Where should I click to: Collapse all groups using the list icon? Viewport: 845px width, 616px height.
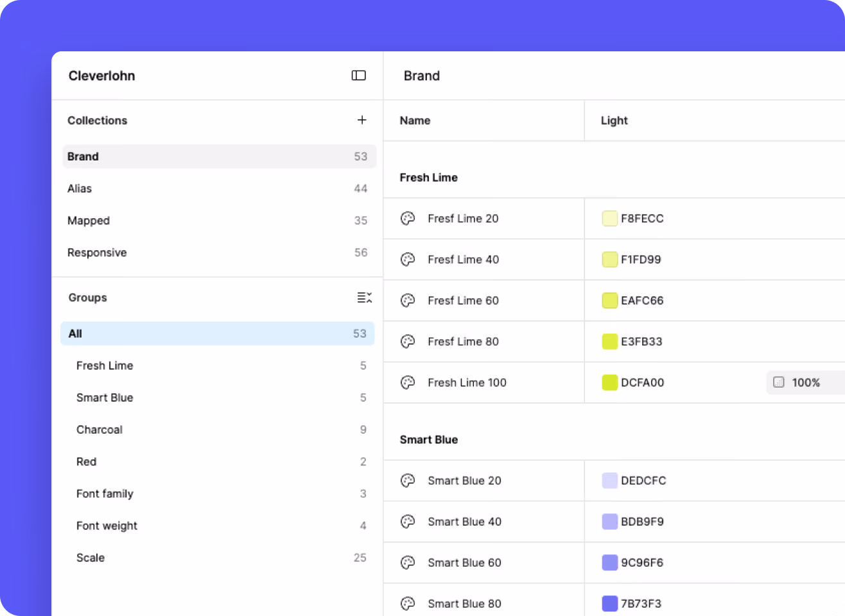click(x=365, y=298)
